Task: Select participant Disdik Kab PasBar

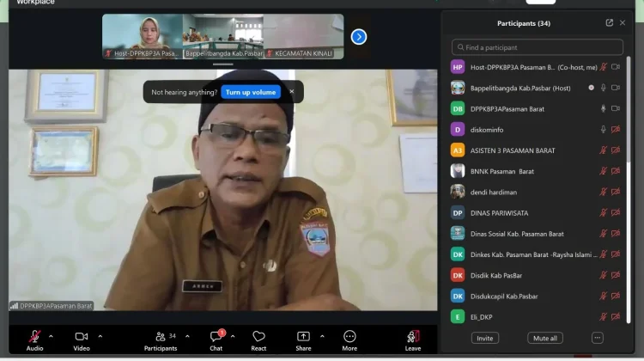Action: point(537,276)
